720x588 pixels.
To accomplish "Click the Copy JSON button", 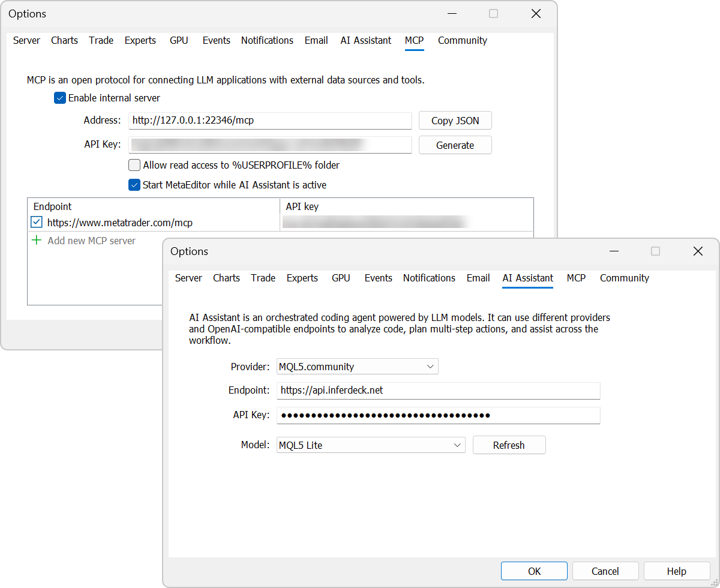I will tap(455, 121).
